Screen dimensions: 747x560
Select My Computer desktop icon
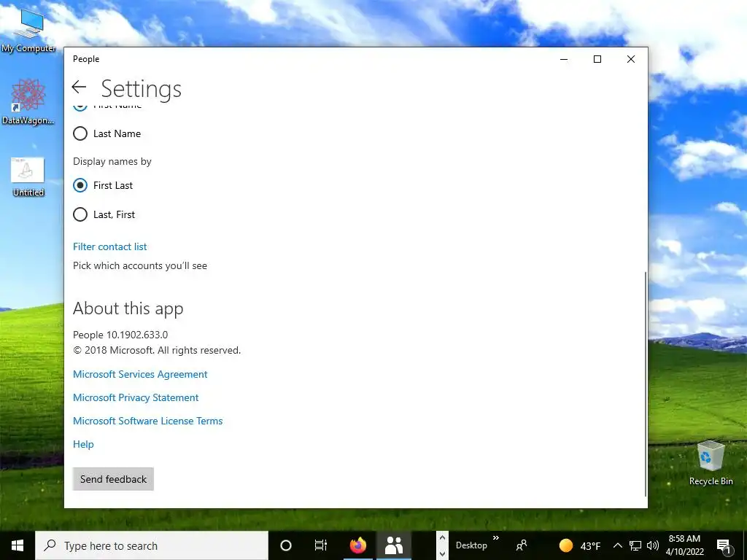[x=28, y=31]
